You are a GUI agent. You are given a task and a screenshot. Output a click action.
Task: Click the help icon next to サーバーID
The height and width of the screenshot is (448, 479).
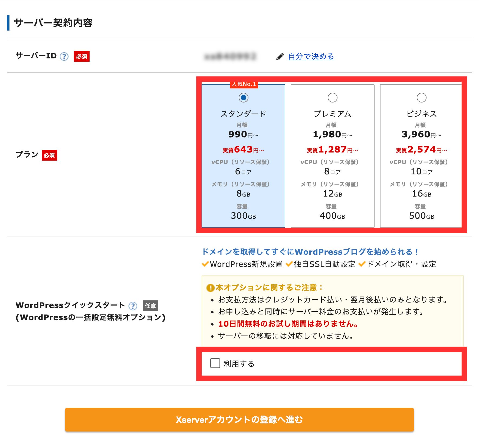(x=64, y=57)
